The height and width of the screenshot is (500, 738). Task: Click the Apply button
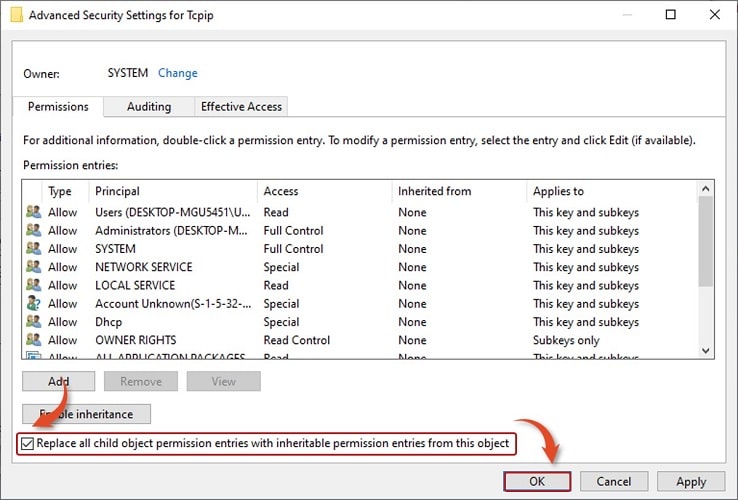(691, 481)
